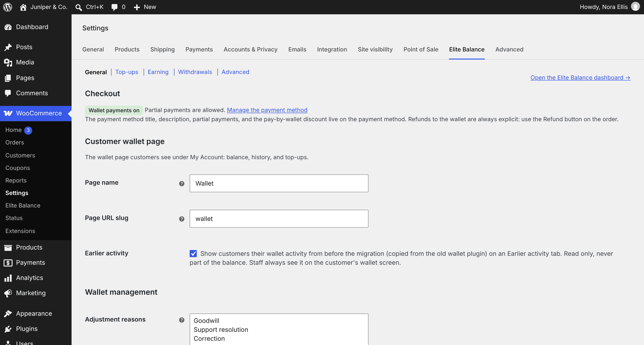Viewport: 644px width, 345px height.
Task: Click the help icon beside Page name
Action: [x=182, y=184]
